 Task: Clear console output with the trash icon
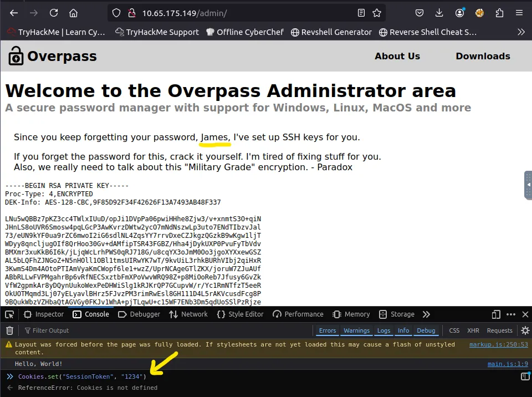pyautogui.click(x=9, y=330)
